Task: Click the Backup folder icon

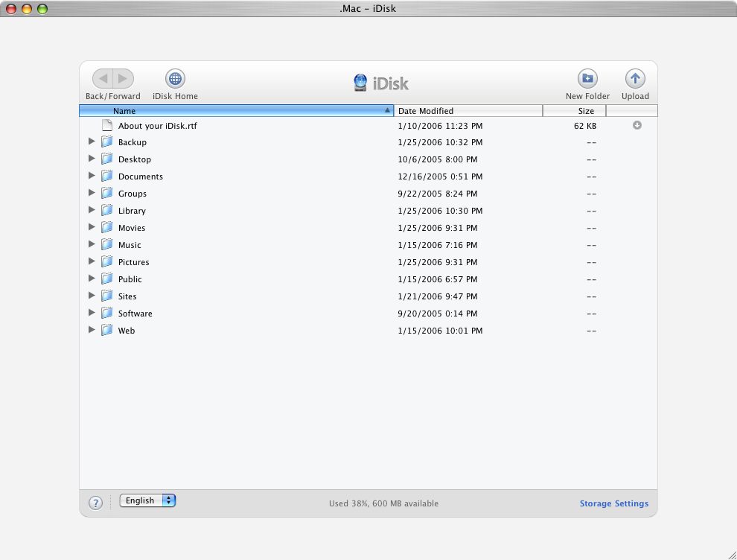Action: (x=107, y=141)
